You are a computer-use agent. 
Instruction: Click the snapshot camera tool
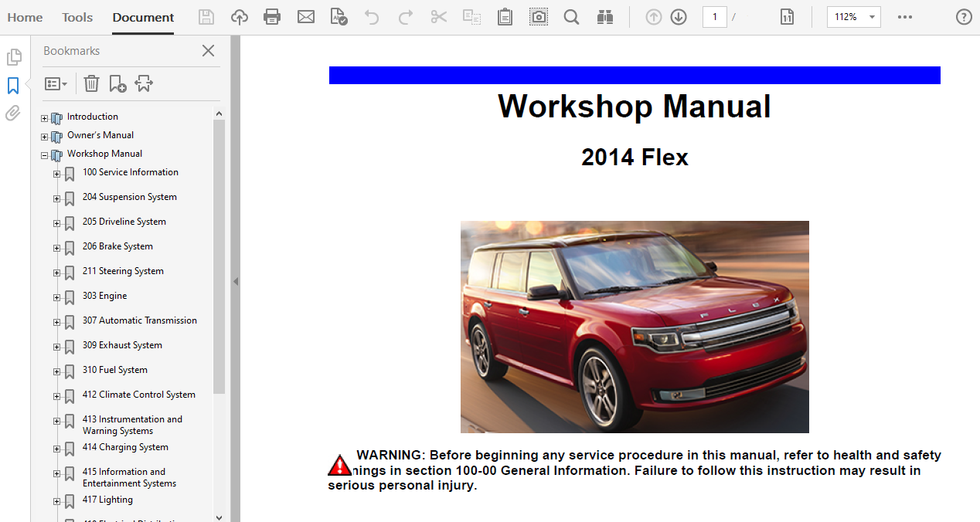click(539, 17)
